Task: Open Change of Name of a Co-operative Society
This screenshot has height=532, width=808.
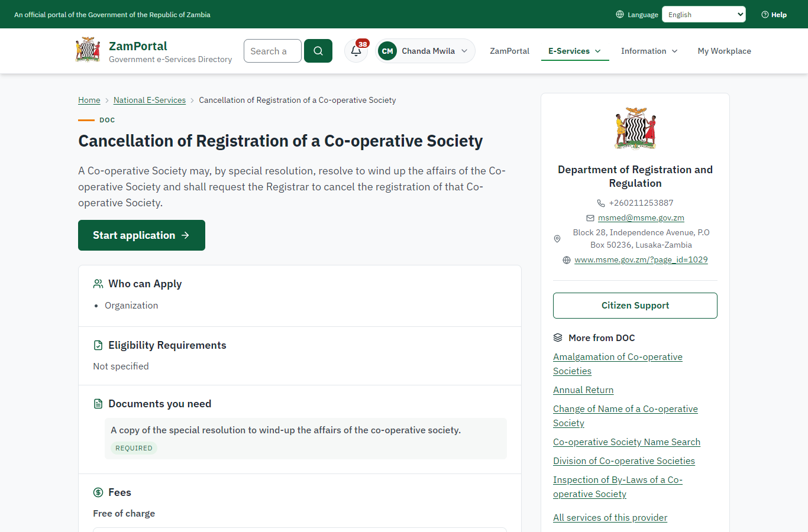Action: 625,416
